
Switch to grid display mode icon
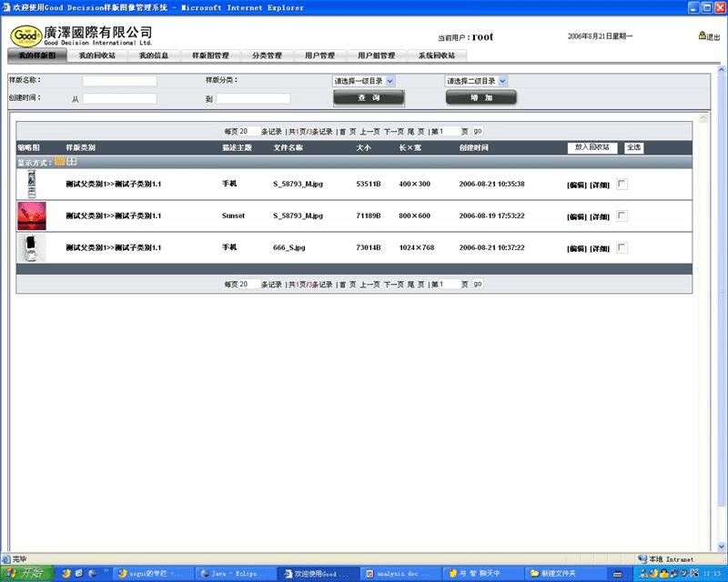pos(72,162)
